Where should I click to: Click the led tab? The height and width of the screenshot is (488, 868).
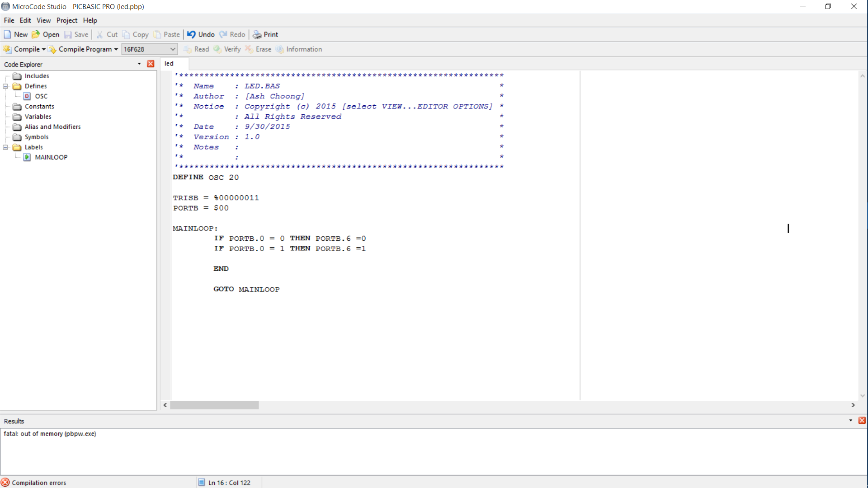click(169, 64)
